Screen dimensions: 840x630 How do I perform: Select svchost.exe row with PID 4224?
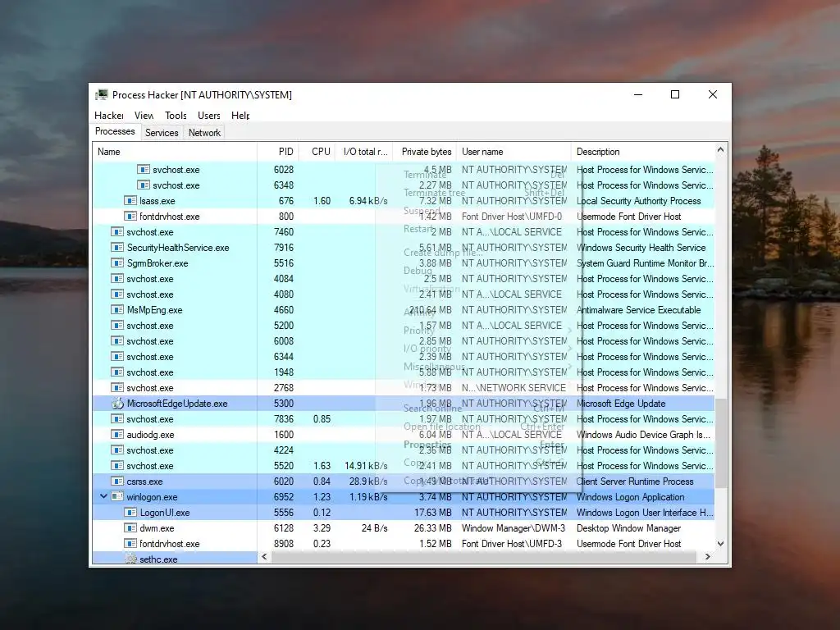click(x=404, y=450)
